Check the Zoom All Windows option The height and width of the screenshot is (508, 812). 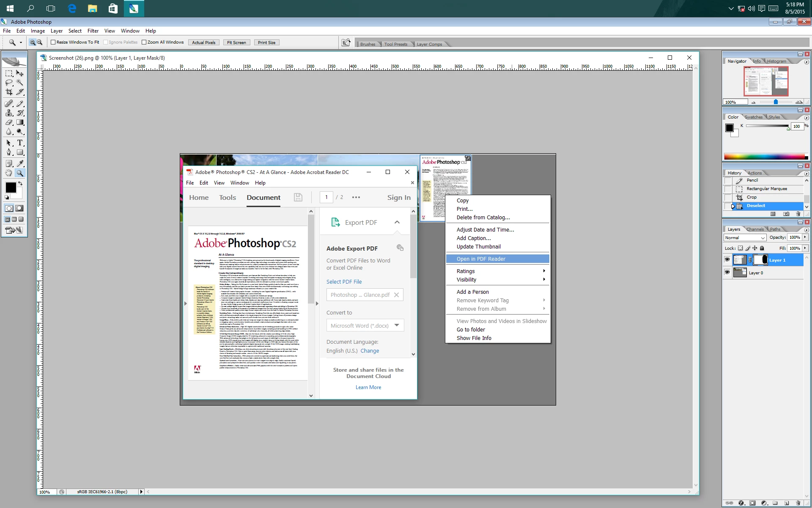point(144,42)
